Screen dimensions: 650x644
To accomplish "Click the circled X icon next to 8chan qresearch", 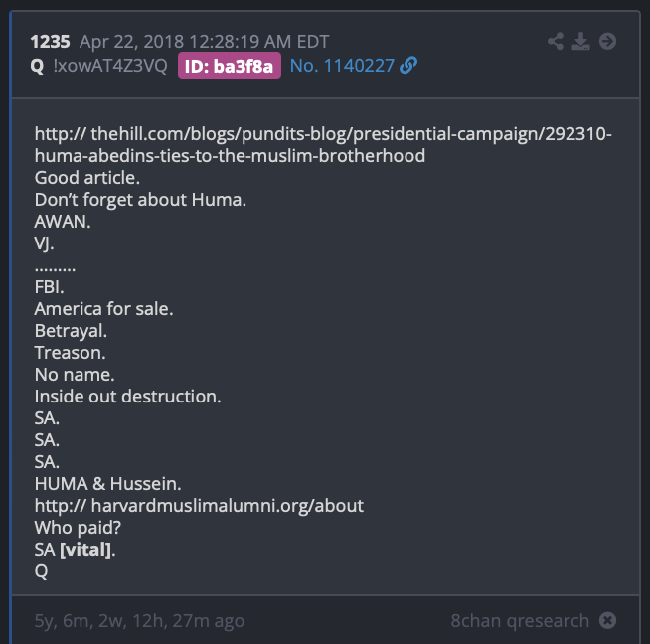I will click(607, 620).
